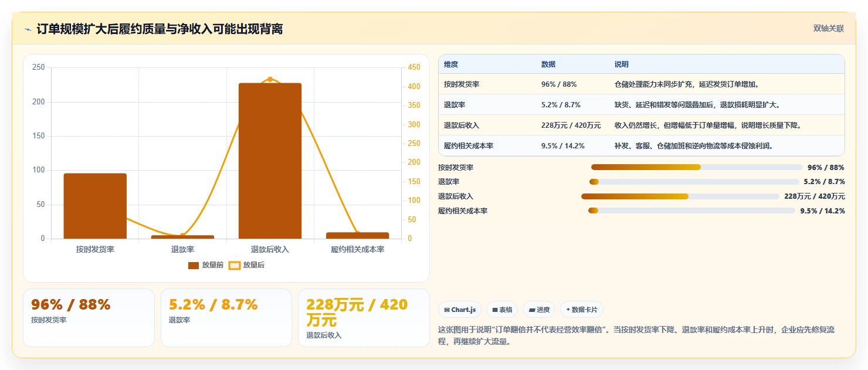Click the 退款率 progress bar
Screen dimensions: 868x370
(x=695, y=182)
